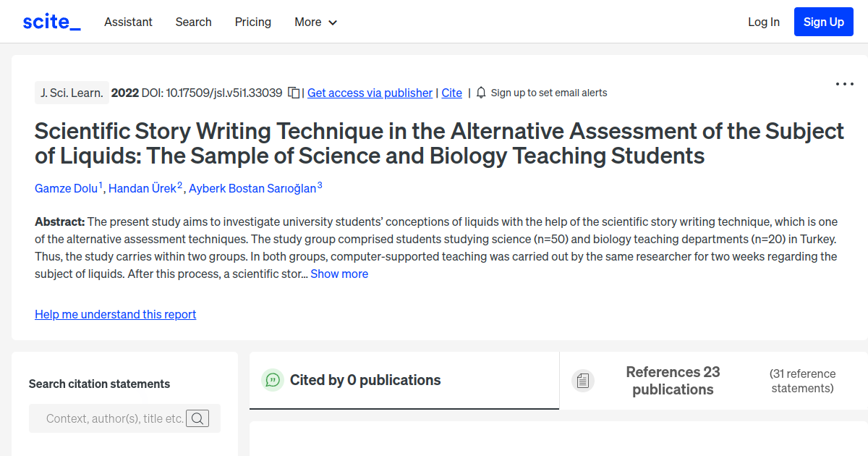Expand the More navigation dropdown
The image size is (868, 456).
(315, 22)
